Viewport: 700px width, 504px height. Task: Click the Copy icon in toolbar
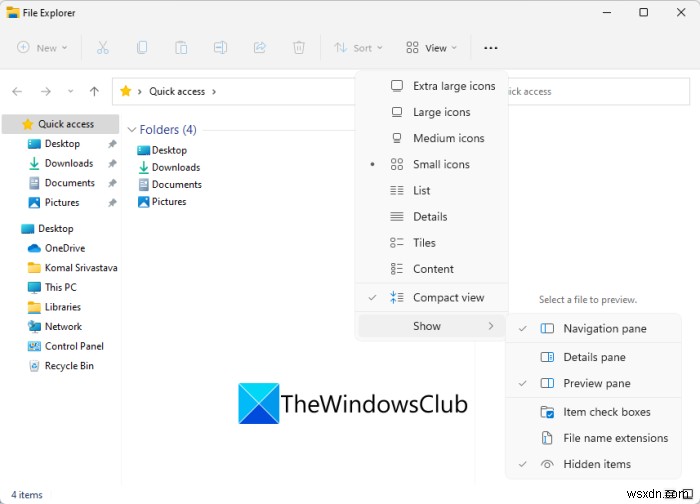pyautogui.click(x=142, y=47)
